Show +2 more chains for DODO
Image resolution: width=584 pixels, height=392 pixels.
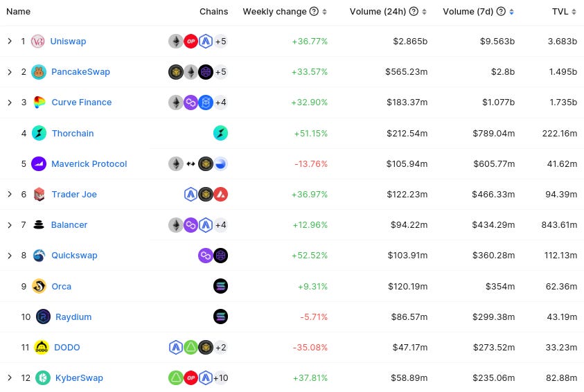click(x=220, y=347)
